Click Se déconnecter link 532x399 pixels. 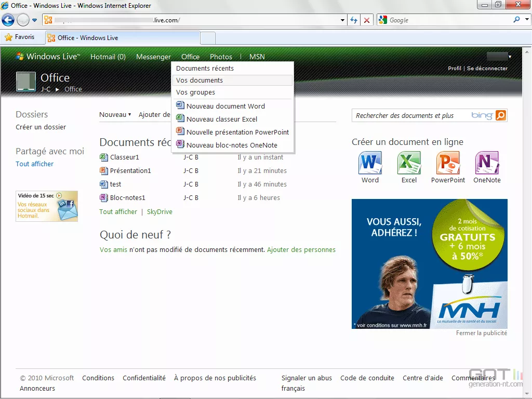pyautogui.click(x=487, y=68)
